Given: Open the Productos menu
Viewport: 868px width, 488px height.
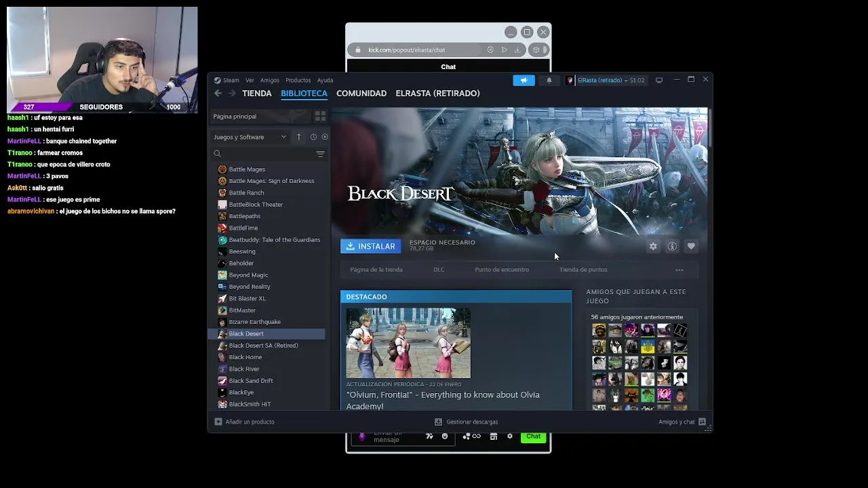Looking at the screenshot, I should pos(298,80).
